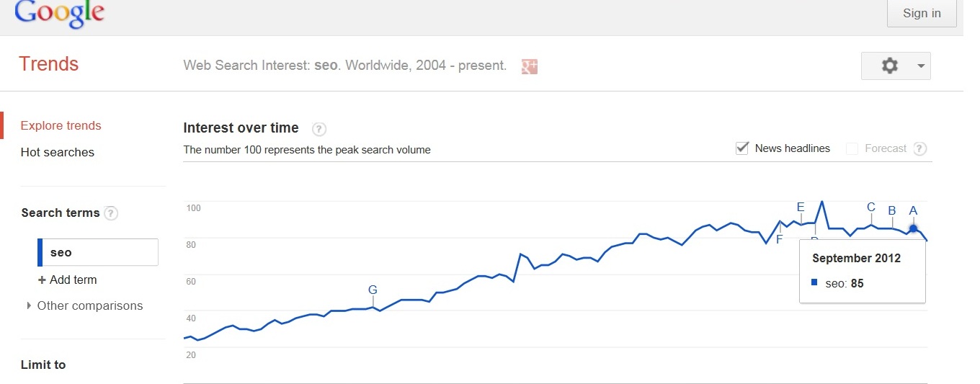Screen dimensions: 980x384
Task: Click the blue seo color bar
Action: pos(40,252)
